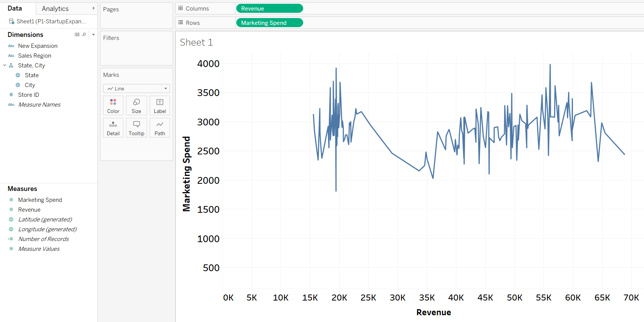Click the Dimensions section header
Screen dimensions: 644x322
pyautogui.click(x=25, y=35)
